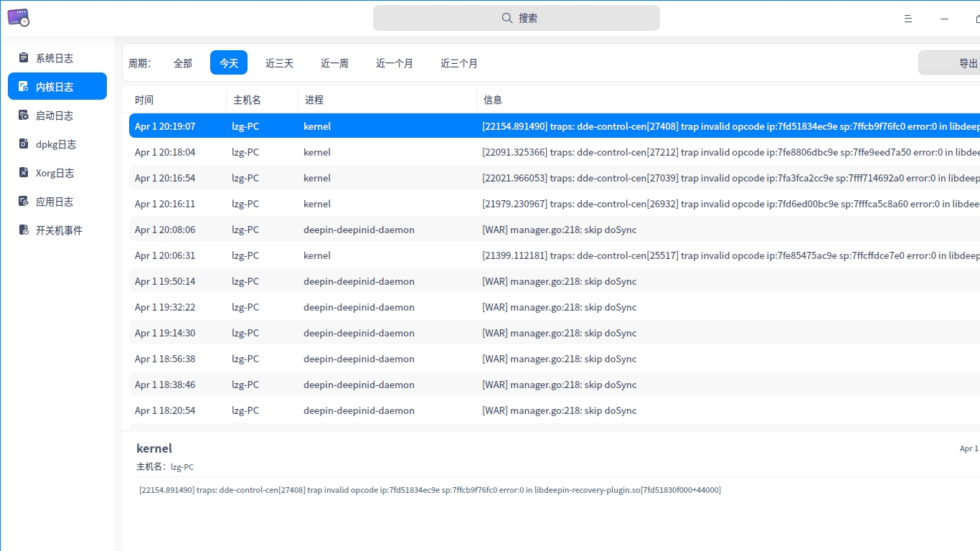Filter logs by 全部 (All) period
The image size is (980, 551).
coord(183,63)
